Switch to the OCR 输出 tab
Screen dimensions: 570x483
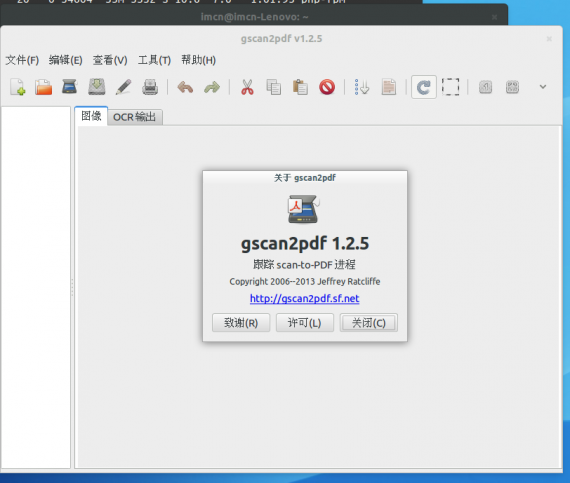click(135, 117)
